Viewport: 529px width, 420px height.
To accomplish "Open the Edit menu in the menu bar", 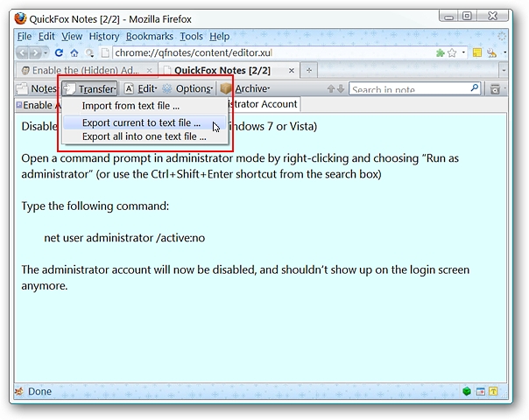I will [x=46, y=37].
